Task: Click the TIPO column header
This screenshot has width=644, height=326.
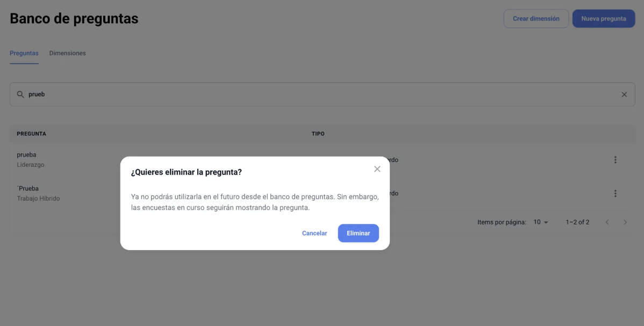Action: [x=318, y=134]
